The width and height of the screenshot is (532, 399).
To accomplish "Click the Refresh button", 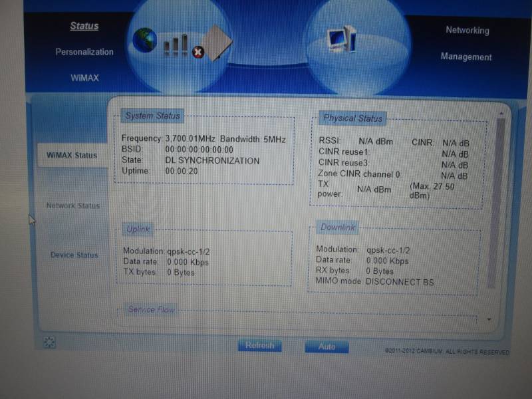I will pos(259,345).
